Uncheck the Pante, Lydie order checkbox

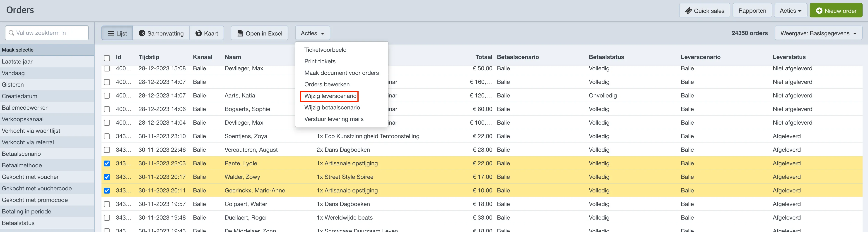click(x=107, y=163)
